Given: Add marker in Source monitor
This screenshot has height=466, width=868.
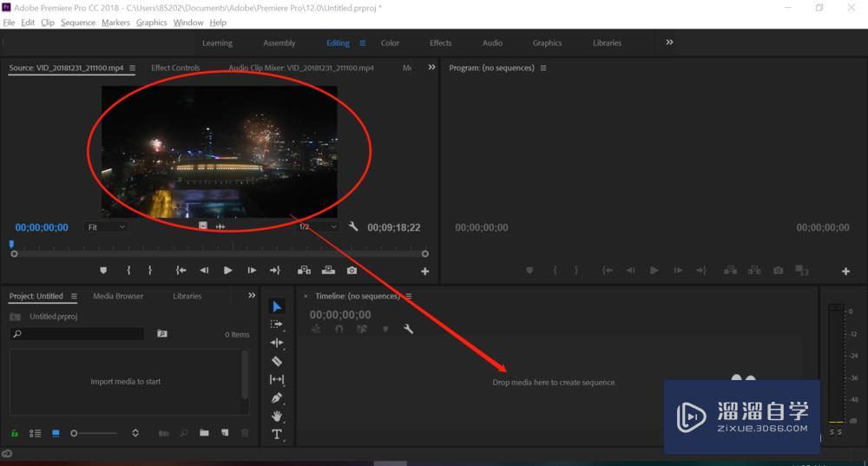Looking at the screenshot, I should 103,270.
